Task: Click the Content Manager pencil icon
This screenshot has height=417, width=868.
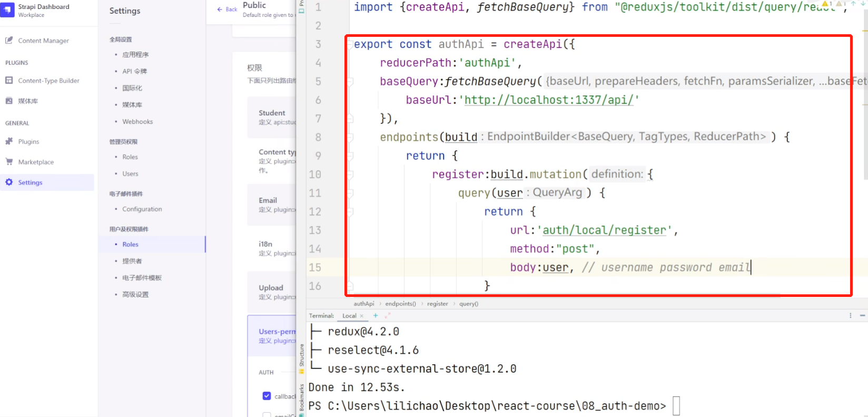Action: pyautogui.click(x=9, y=40)
